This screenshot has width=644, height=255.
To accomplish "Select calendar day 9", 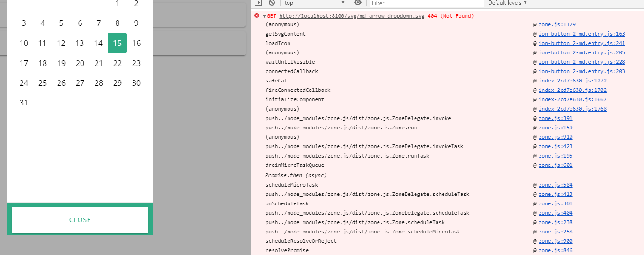I will [136, 23].
